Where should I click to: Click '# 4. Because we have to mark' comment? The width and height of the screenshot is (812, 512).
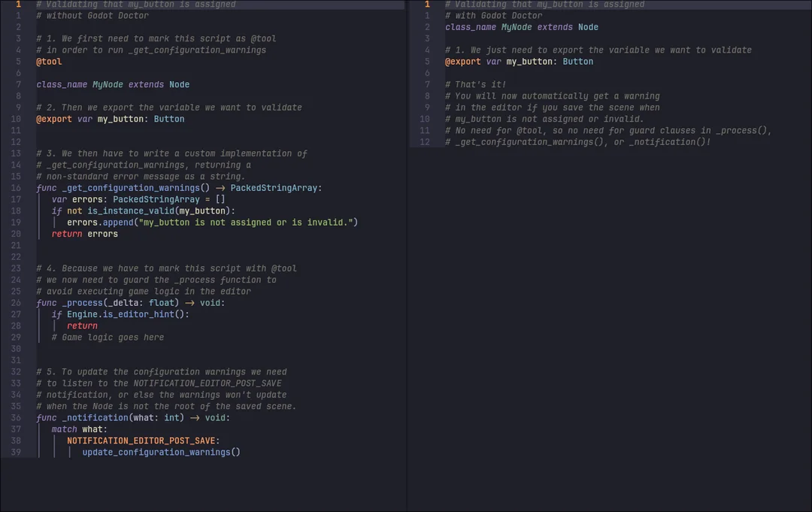click(x=166, y=268)
